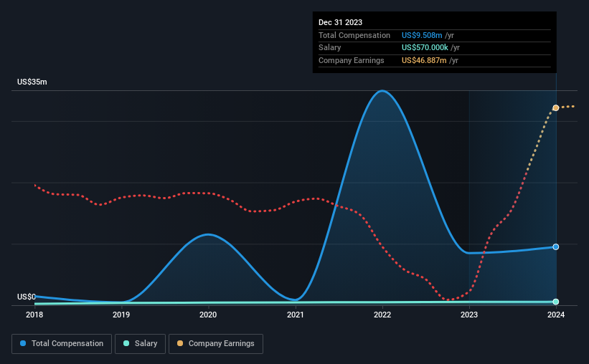Toggle the Company Earnings legend button

[216, 344]
